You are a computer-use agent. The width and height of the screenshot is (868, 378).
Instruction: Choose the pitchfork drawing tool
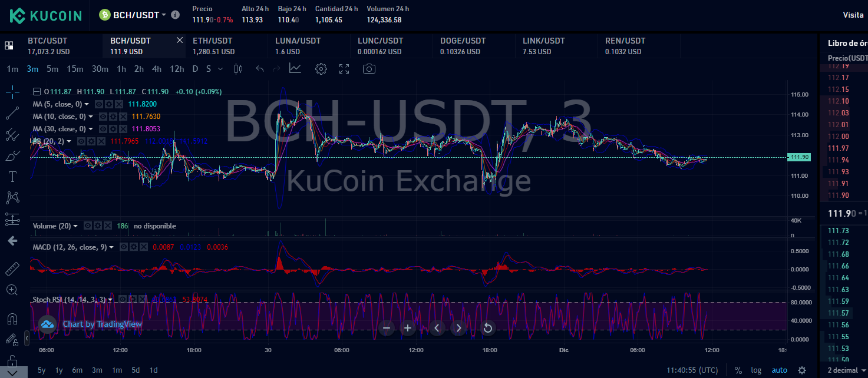[x=12, y=134]
